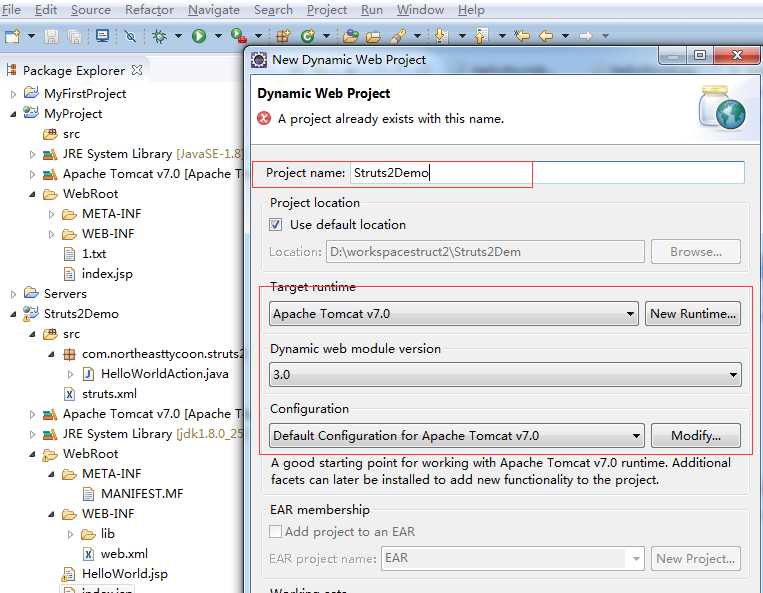763x593 pixels.
Task: Click the Open Type icon
Action: click(x=350, y=36)
